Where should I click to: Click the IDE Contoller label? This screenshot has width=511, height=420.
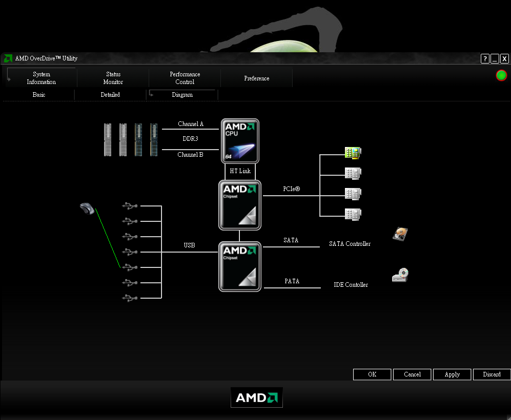point(351,285)
